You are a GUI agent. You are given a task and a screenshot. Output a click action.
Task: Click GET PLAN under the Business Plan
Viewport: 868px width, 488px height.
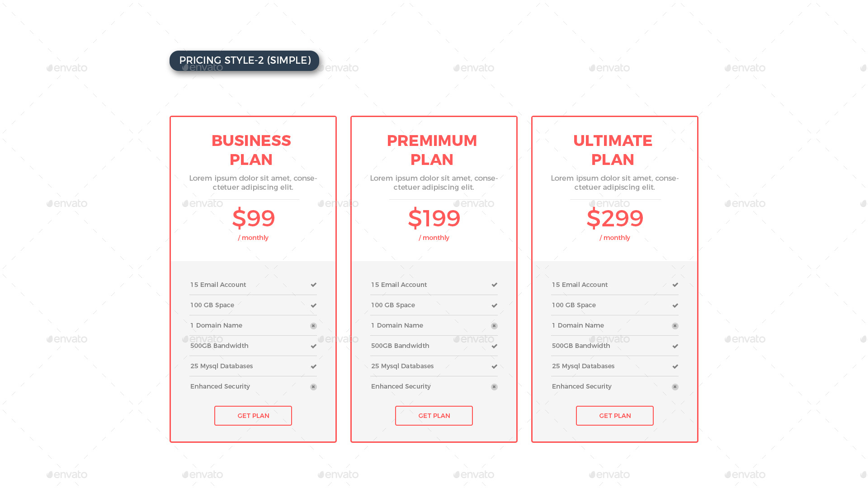(x=253, y=415)
